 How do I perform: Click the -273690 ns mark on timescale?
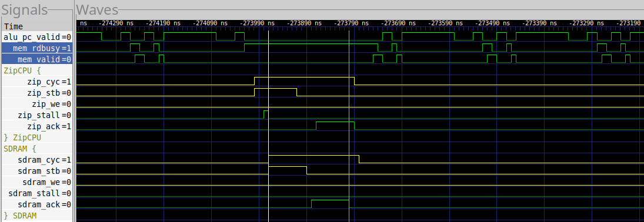(x=398, y=23)
